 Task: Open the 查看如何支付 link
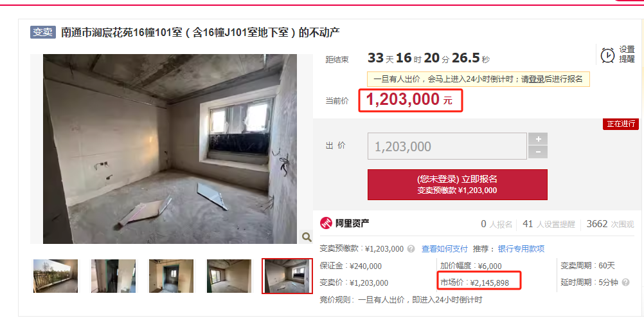(444, 249)
